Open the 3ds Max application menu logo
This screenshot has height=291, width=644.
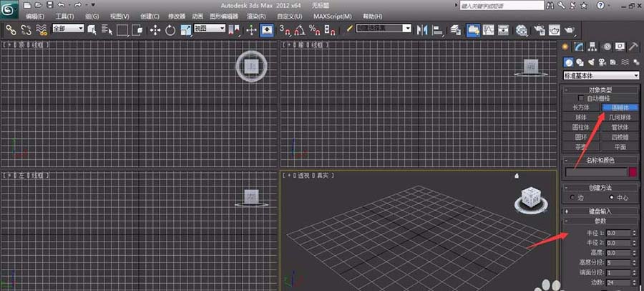(x=9, y=10)
